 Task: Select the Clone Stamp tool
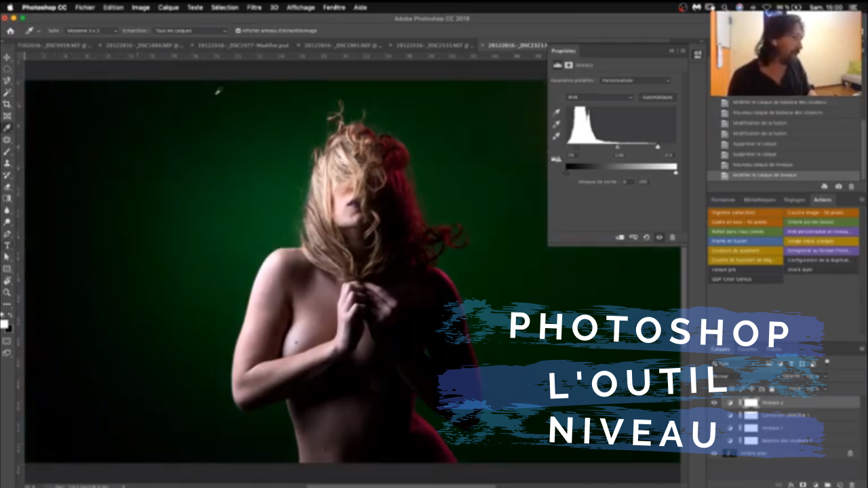tap(7, 163)
